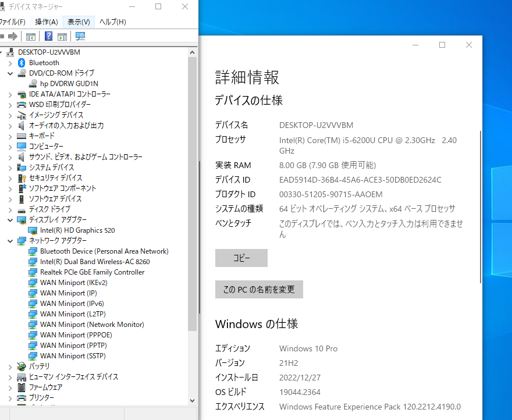The width and height of the screenshot is (512, 420).
Task: Click the WSD 印刷プロバイダー printer icon
Action: click(x=22, y=105)
